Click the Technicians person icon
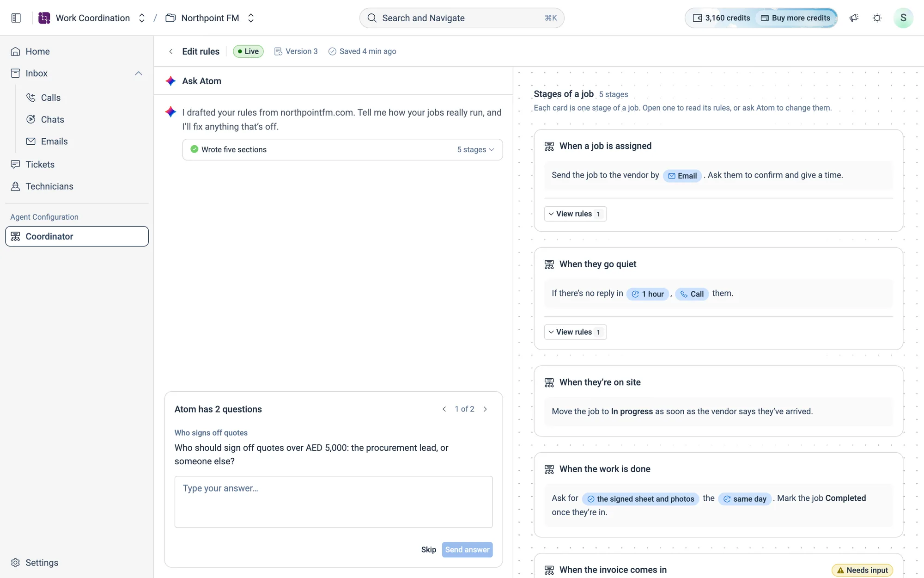Image resolution: width=924 pixels, height=578 pixels. 15,186
